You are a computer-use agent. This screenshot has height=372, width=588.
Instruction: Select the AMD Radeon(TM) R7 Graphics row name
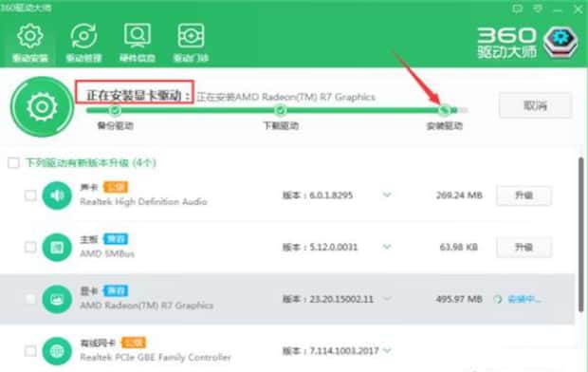tap(147, 306)
